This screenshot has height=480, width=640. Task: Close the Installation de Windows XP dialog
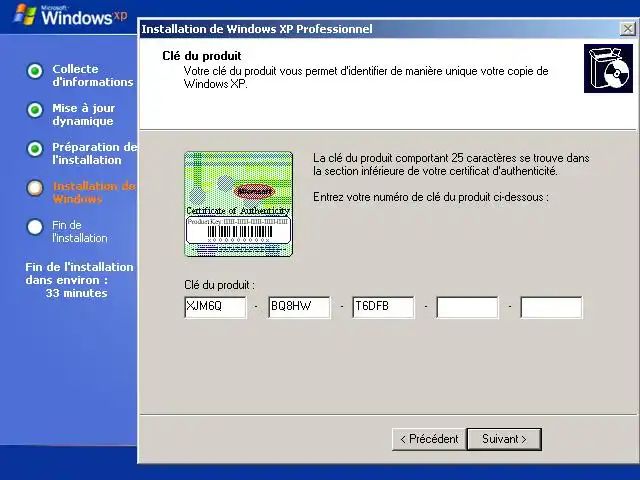coord(627,29)
